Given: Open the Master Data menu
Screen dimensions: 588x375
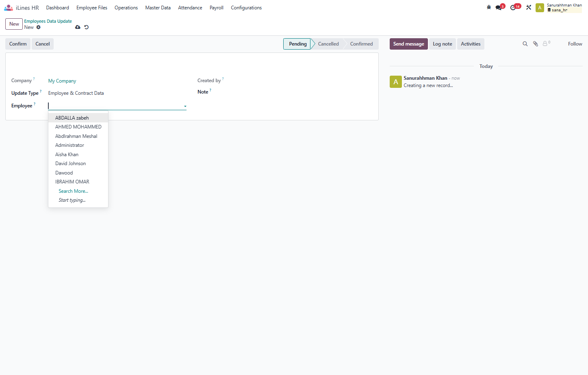Looking at the screenshot, I should (158, 8).
